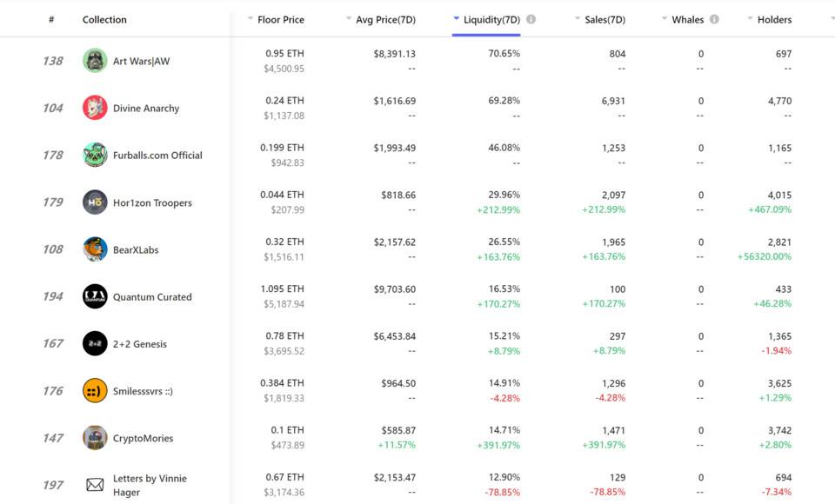Click the Letters by Vinnie Hager envelope icon
Image resolution: width=835 pixels, height=504 pixels.
[x=95, y=485]
